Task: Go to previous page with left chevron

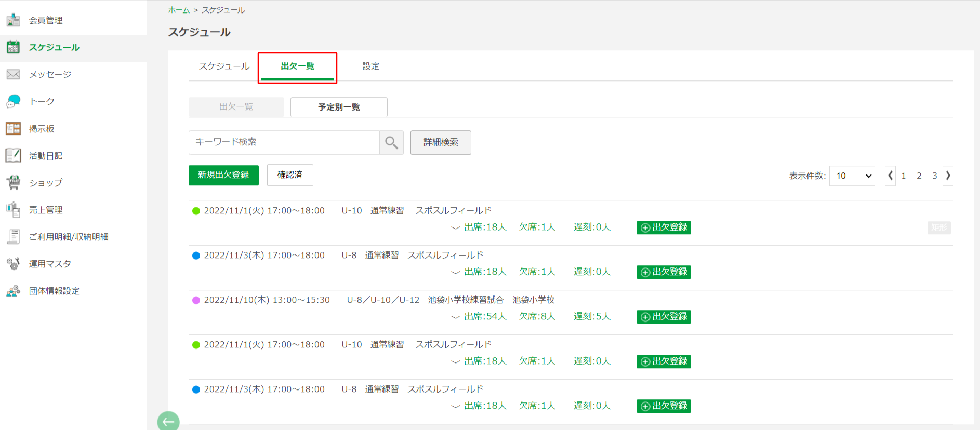Action: (890, 176)
